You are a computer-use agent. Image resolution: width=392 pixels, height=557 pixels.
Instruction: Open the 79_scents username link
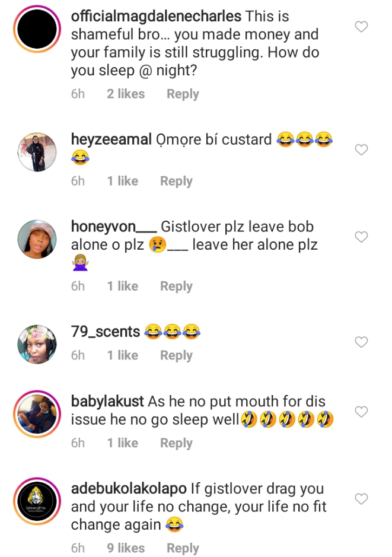coord(106,332)
